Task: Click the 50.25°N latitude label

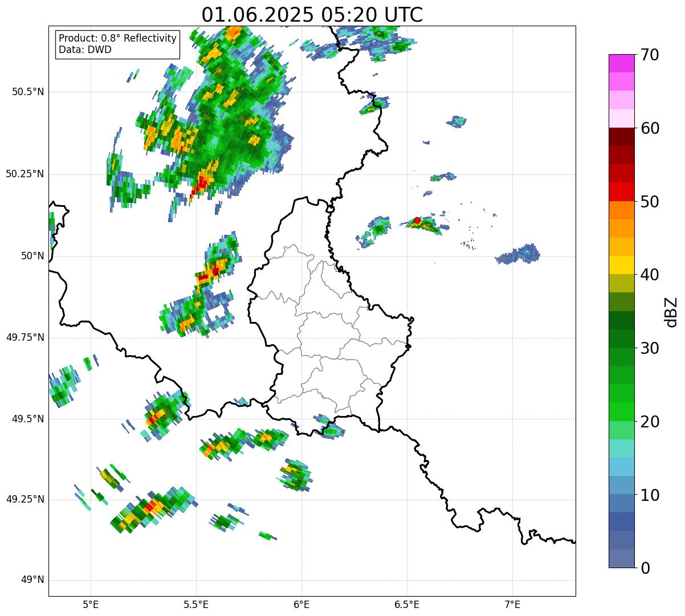Action: 25,174
